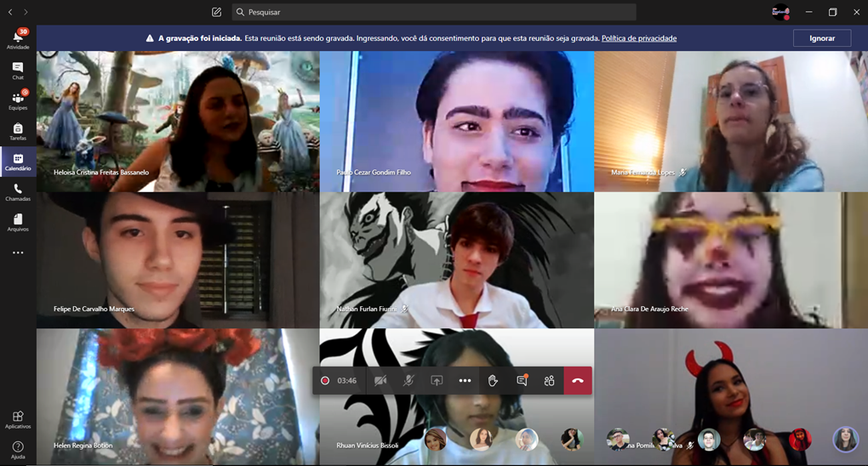Open more actions in meeting toolbar
The image size is (868, 466).
[465, 381]
